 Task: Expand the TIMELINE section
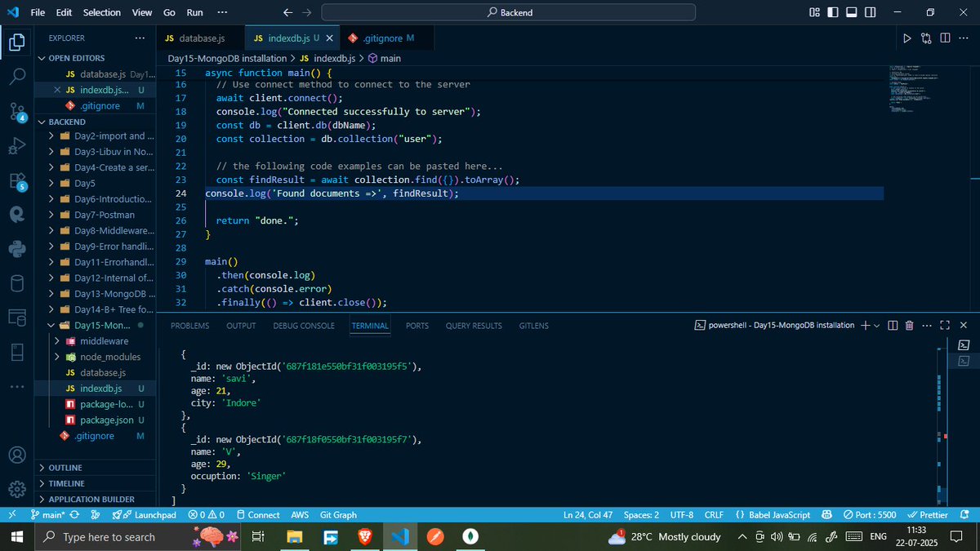pyautogui.click(x=67, y=483)
